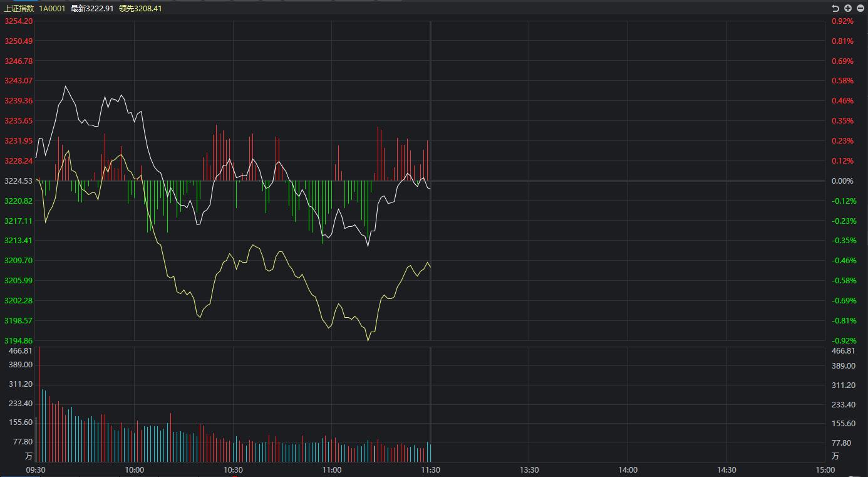Click the 3254.20 top price label
Viewport: 868px width, 477px height.
point(18,21)
